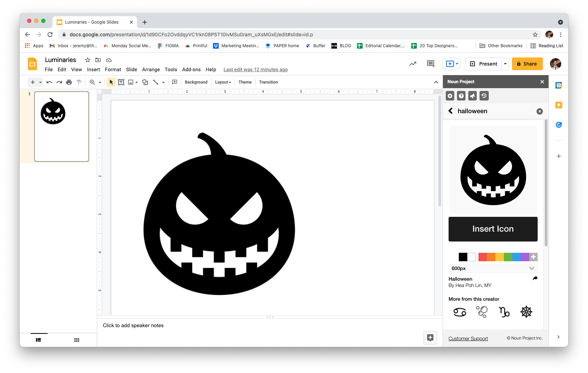Viewport: 588px width, 373px height.
Task: Click the Add comment toolbar icon
Action: point(175,82)
